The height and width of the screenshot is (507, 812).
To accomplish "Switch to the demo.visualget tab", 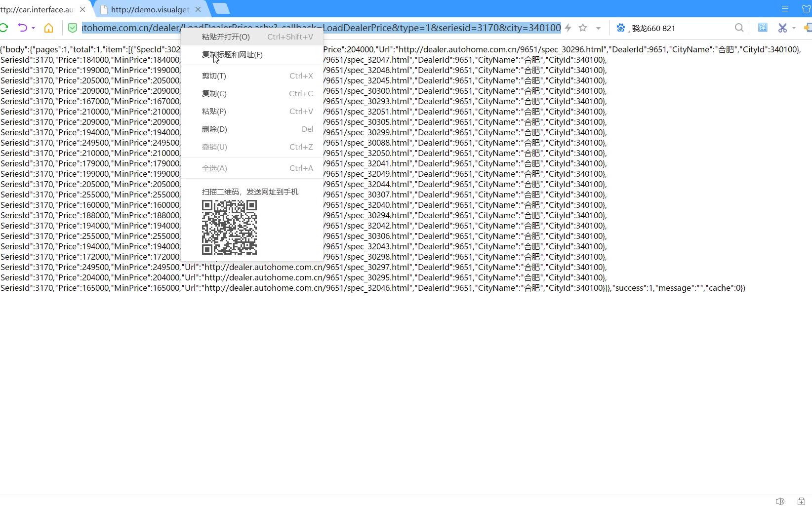I will tap(150, 9).
